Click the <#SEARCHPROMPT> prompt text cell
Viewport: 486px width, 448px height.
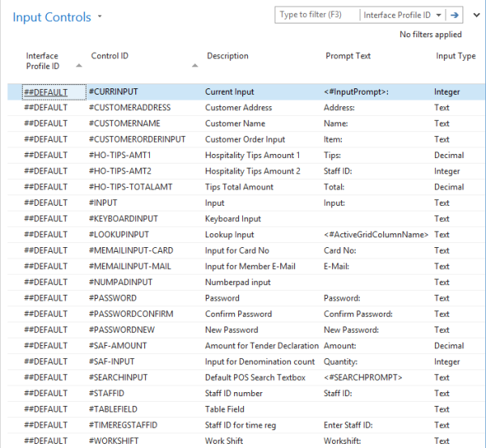point(363,378)
